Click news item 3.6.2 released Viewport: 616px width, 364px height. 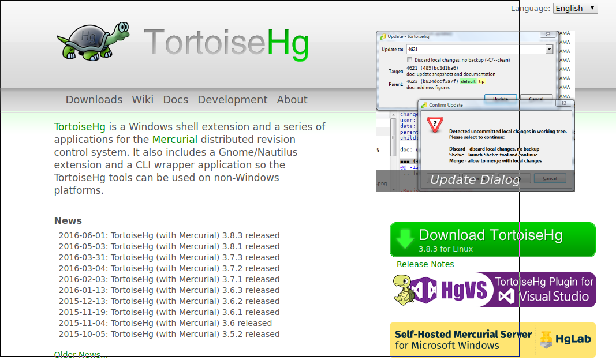tap(169, 301)
